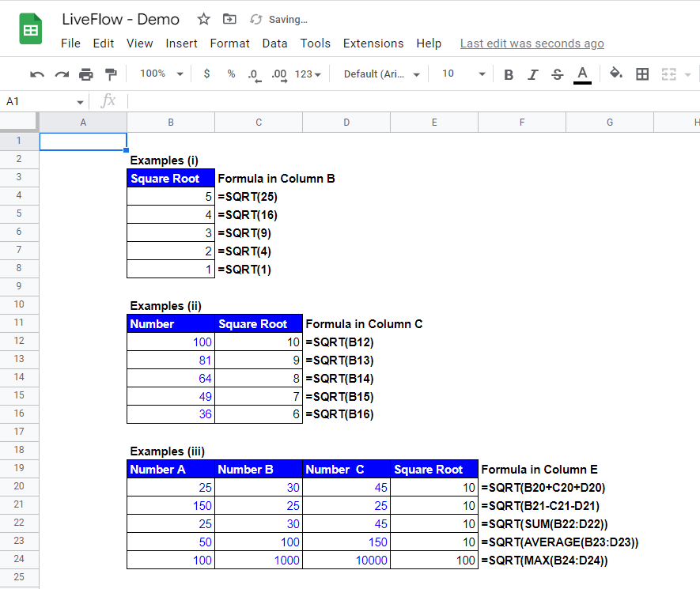Expand the merge cells options arrow
700x589 pixels.
[x=687, y=75]
